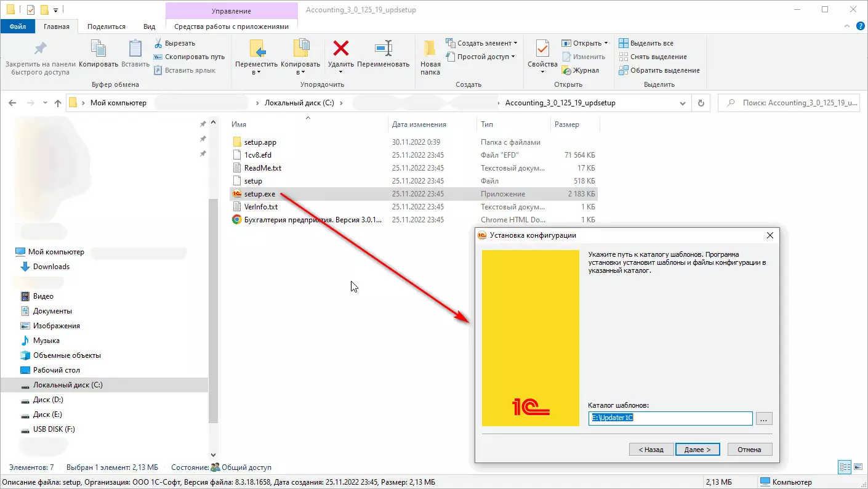Viewport: 868px width, 489px height.
Task: Click the Мой компьютер address bar segment
Action: pos(118,103)
